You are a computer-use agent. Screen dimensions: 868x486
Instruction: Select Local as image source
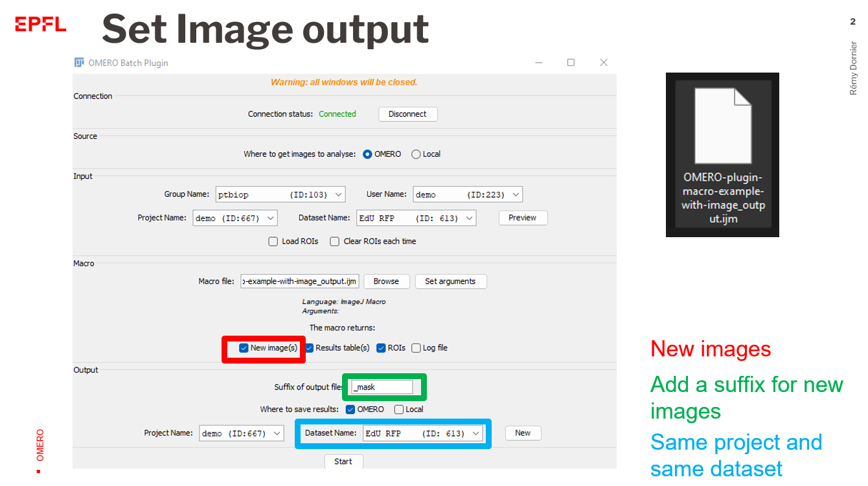(x=416, y=154)
